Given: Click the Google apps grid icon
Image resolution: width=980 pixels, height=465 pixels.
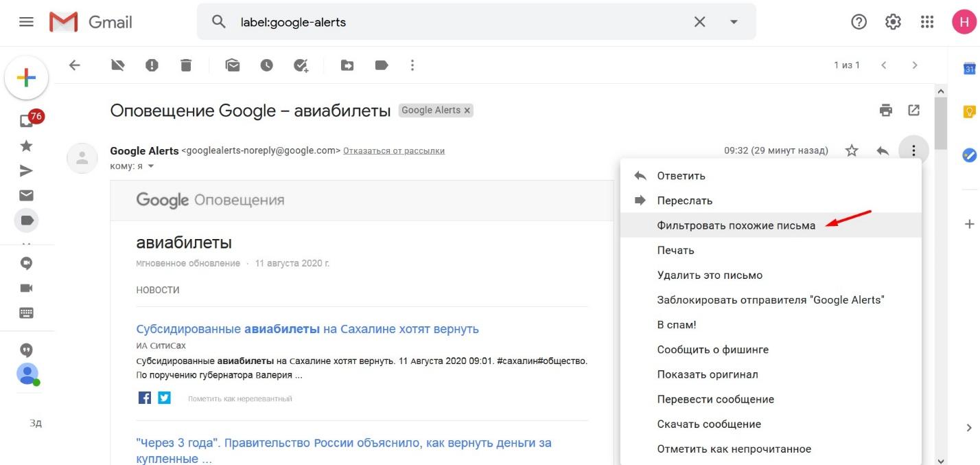Looking at the screenshot, I should pyautogui.click(x=927, y=22).
